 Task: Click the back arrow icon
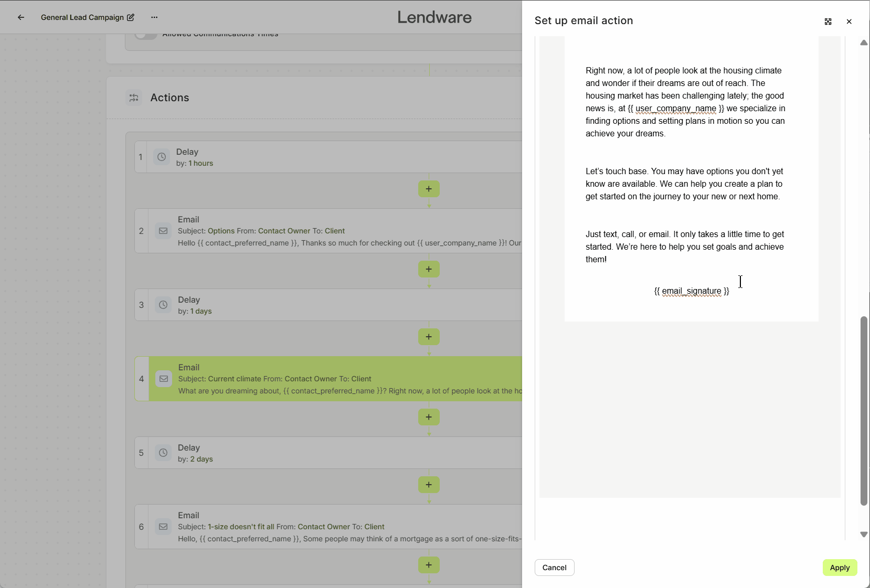click(x=21, y=17)
